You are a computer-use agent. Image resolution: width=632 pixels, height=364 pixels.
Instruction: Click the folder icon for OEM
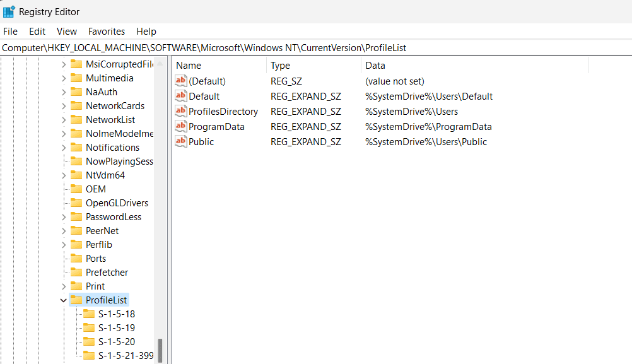(76, 189)
